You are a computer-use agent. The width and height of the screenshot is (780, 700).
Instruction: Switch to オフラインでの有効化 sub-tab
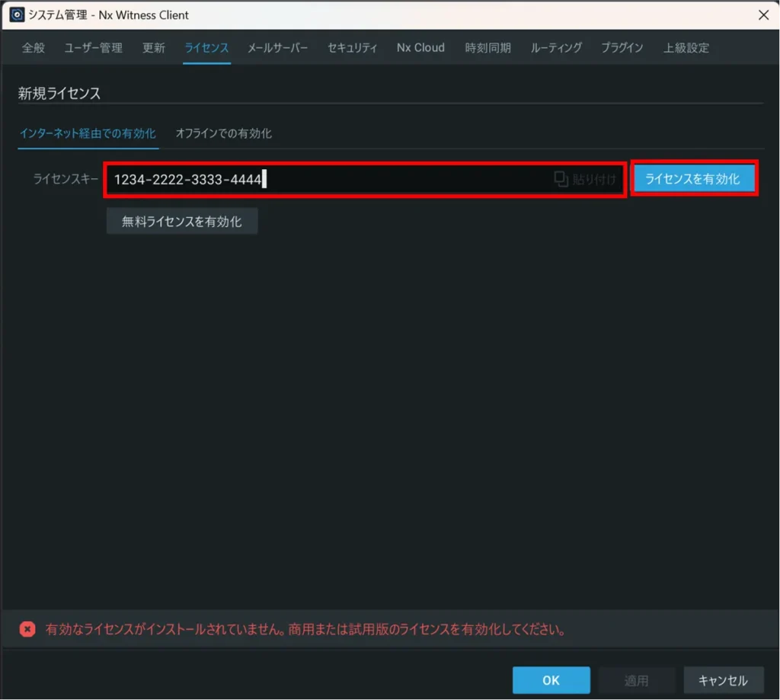223,133
